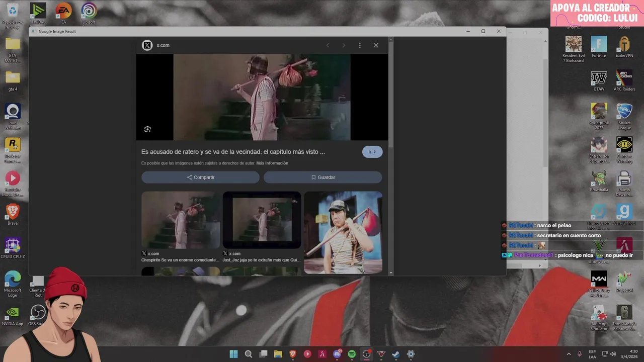Viewport: 644px width, 362px height.
Task: Click the microphone icon in system tray
Action: coord(580,354)
